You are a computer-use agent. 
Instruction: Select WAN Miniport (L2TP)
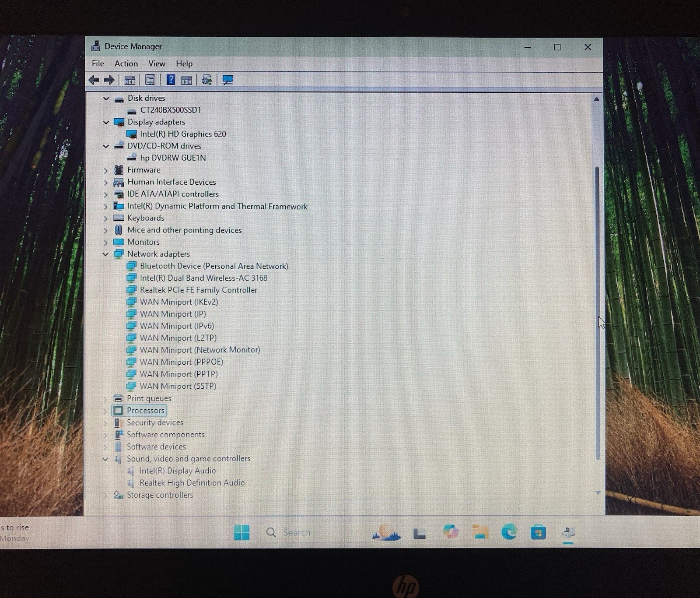(x=178, y=338)
